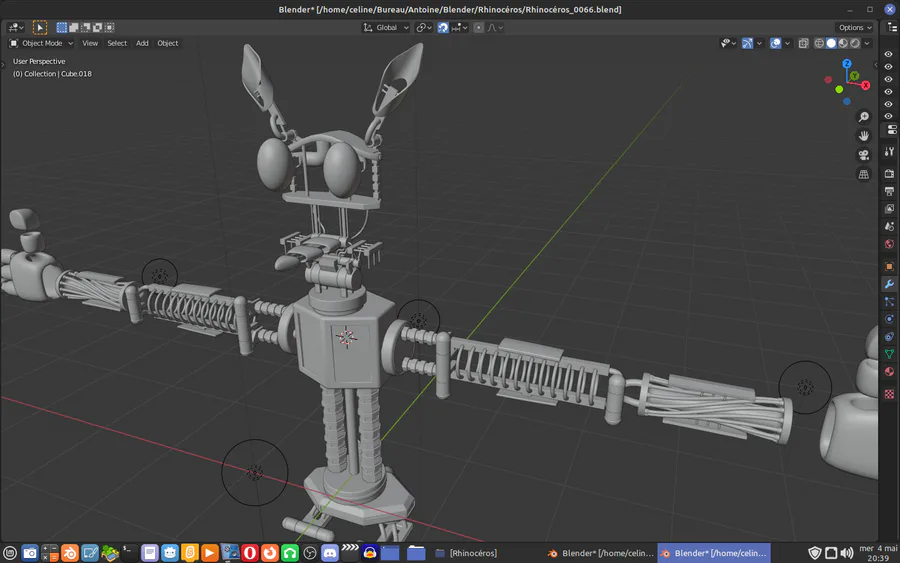This screenshot has height=563, width=900.
Task: Switch to Solid viewport shading
Action: pos(831,43)
